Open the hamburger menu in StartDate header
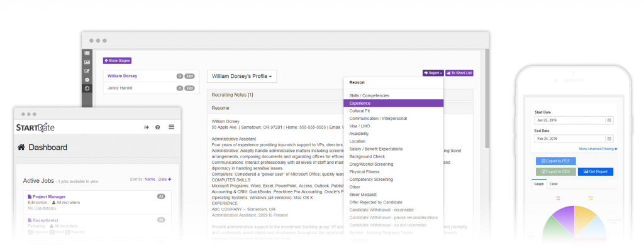The image size is (644, 248). [171, 127]
